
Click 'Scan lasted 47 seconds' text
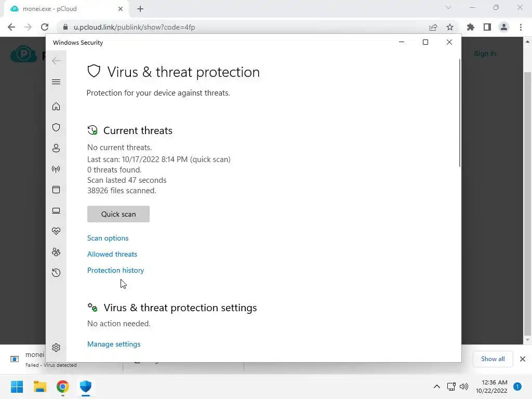coord(127,180)
